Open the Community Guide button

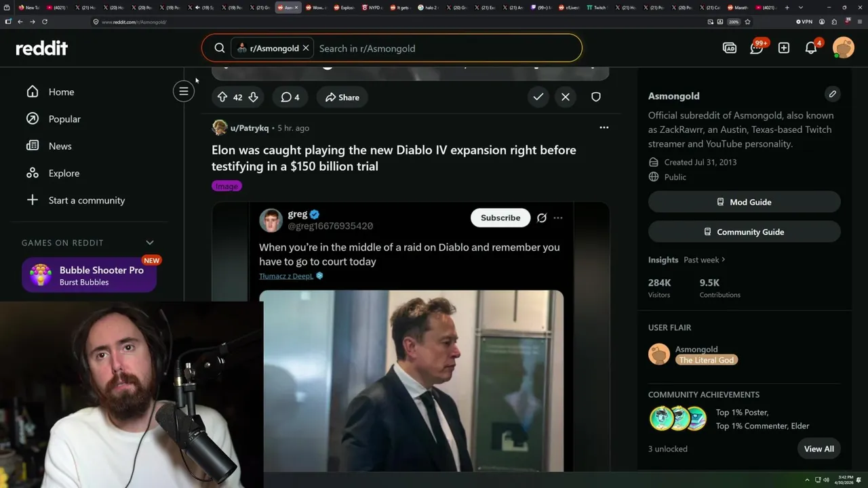click(x=745, y=232)
